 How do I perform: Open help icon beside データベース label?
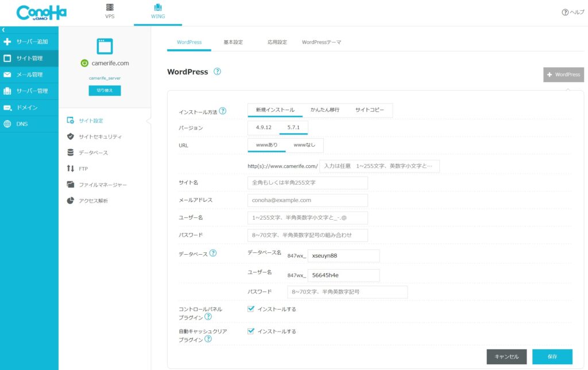click(x=213, y=253)
